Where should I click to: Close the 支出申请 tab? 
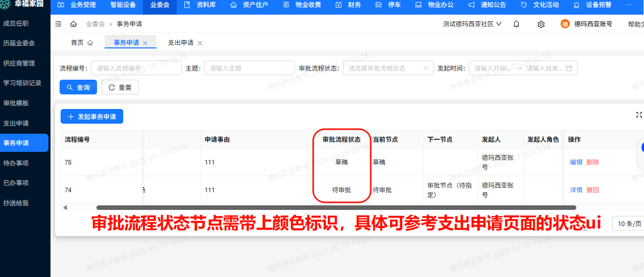coord(200,43)
